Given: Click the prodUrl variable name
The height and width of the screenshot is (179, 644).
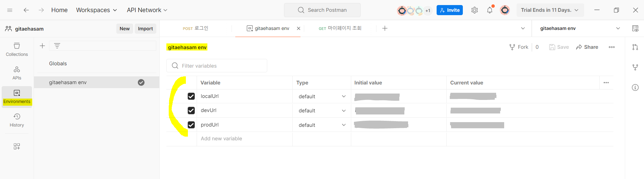Looking at the screenshot, I should click(210, 125).
